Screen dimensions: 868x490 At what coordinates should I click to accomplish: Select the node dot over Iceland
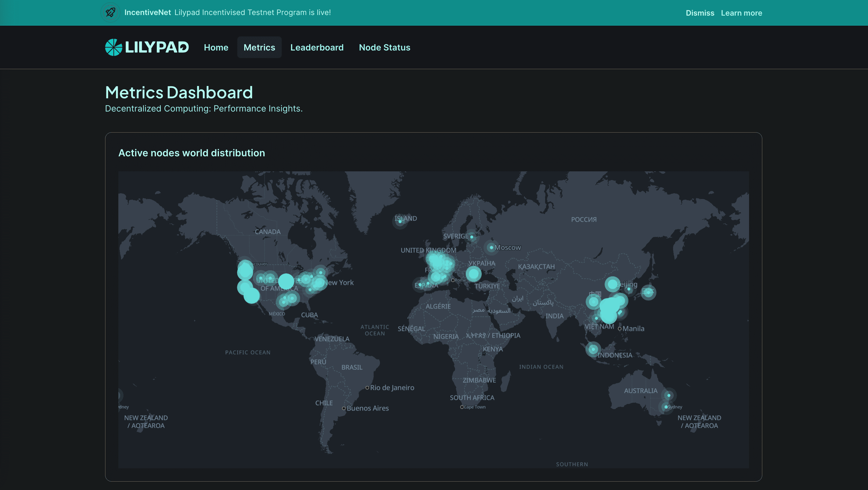[400, 222]
